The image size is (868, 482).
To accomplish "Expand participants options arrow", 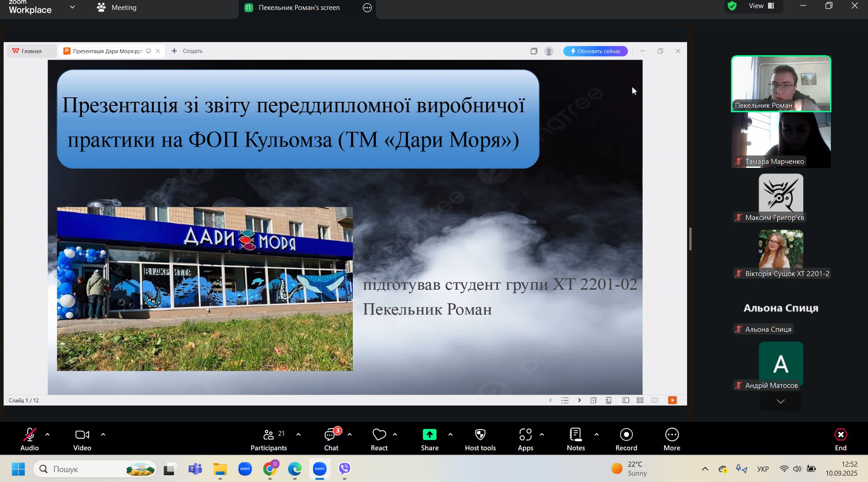I will [299, 434].
